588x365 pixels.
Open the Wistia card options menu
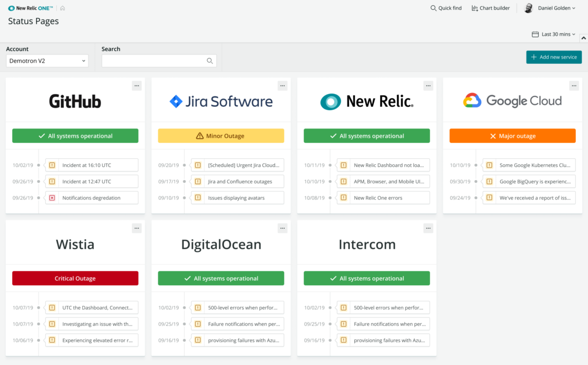(x=137, y=228)
